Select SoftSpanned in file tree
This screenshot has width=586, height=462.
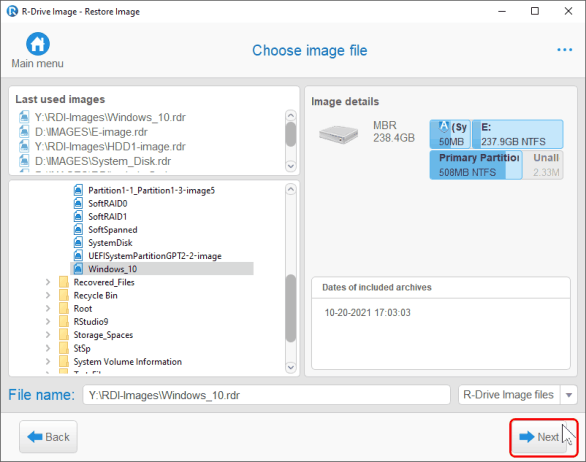(113, 230)
